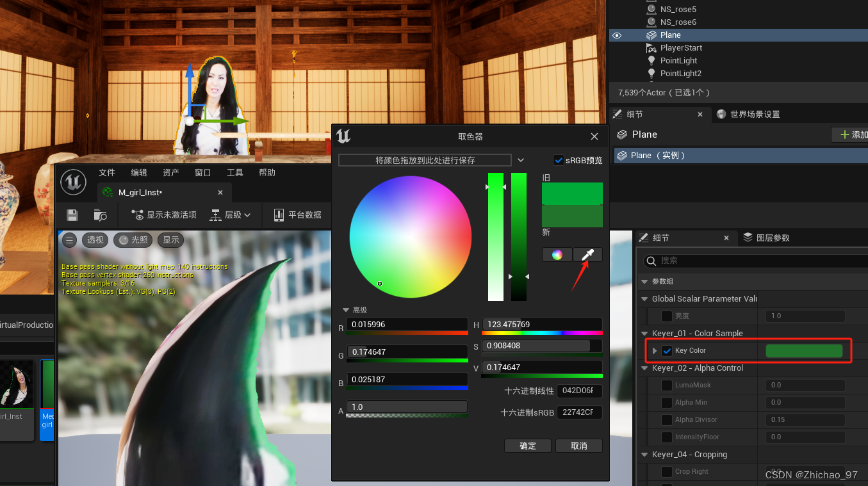Image resolution: width=868 pixels, height=486 pixels.
Task: Click the save icon in material editor toolbar
Action: 72,215
